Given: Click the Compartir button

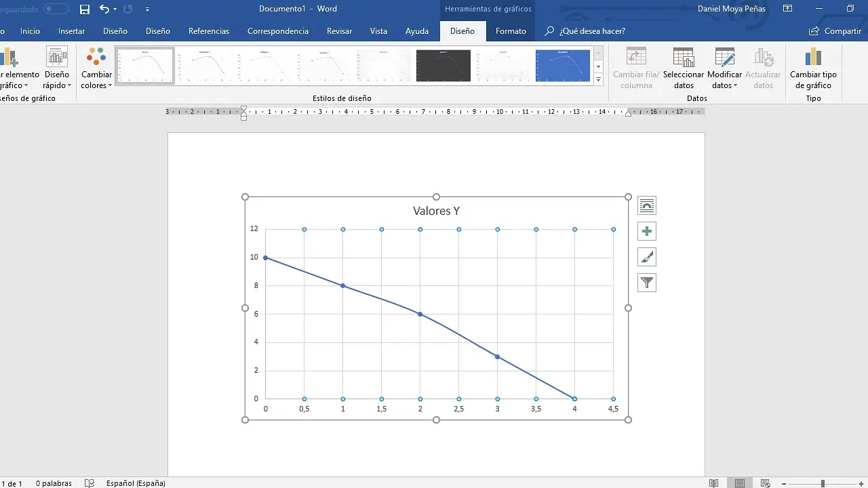Looking at the screenshot, I should 834,31.
